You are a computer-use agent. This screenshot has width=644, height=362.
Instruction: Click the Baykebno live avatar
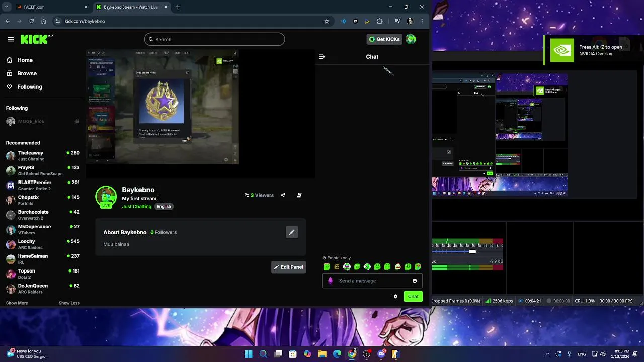pos(106,197)
